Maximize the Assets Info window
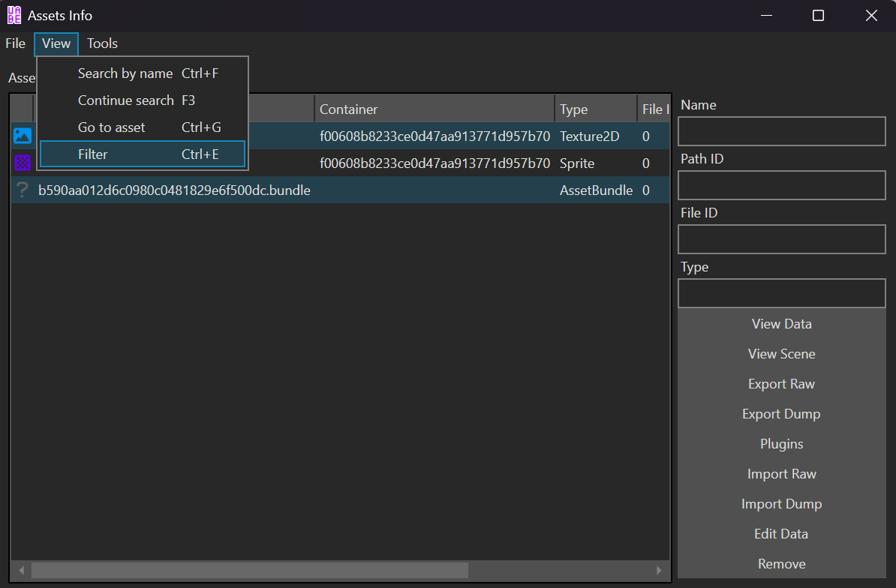 pos(818,16)
